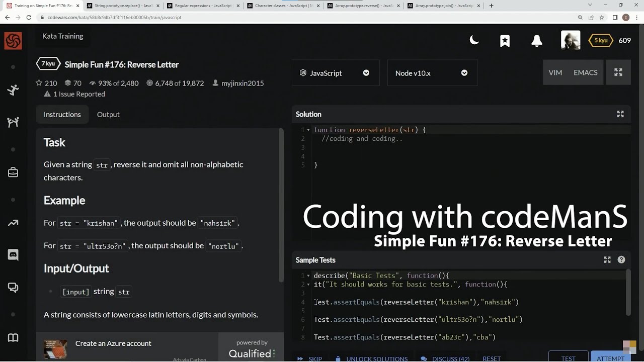Toggle VIM editor mode
Image resolution: width=644 pixels, height=362 pixels.
(555, 72)
